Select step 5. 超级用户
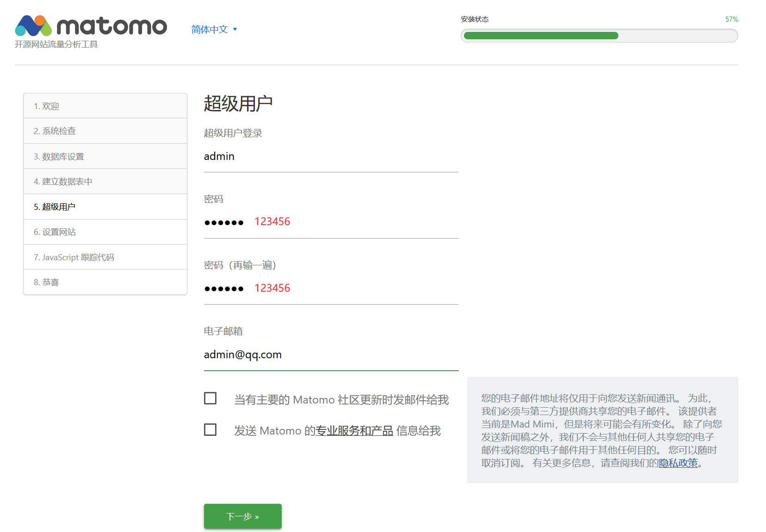The image size is (766, 532). point(105,207)
